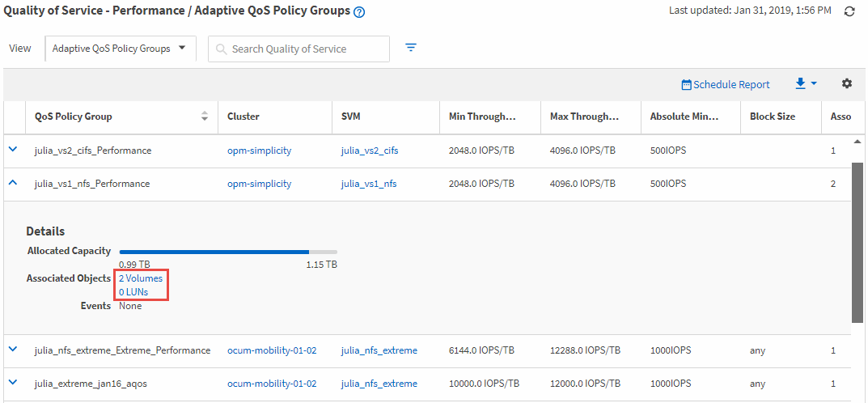Open the 0 LUNs associated objects link
The width and height of the screenshot is (868, 403).
click(x=133, y=292)
